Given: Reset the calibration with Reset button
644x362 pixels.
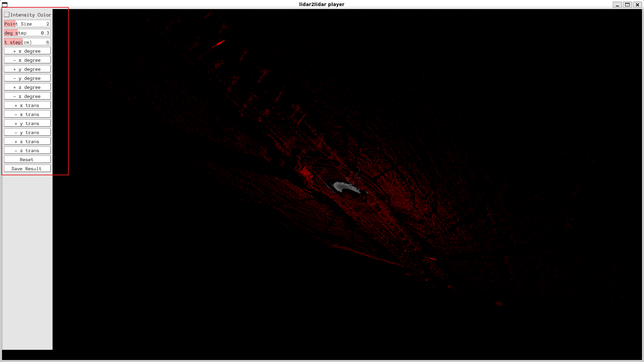Looking at the screenshot, I should pos(27,160).
